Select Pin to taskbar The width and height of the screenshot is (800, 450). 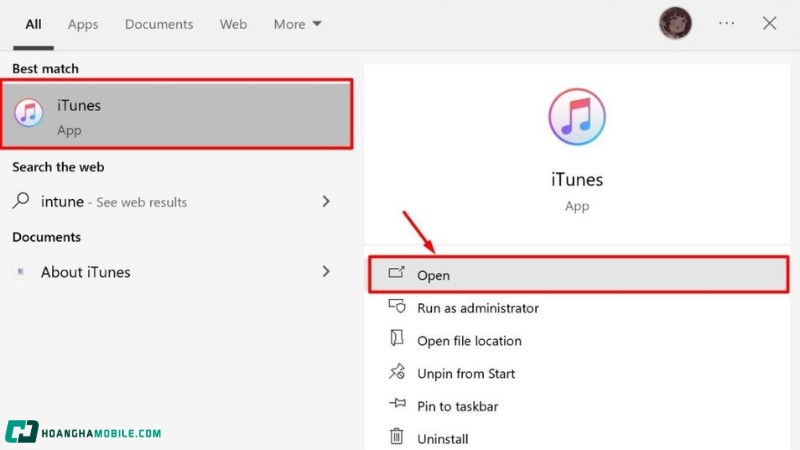(458, 406)
